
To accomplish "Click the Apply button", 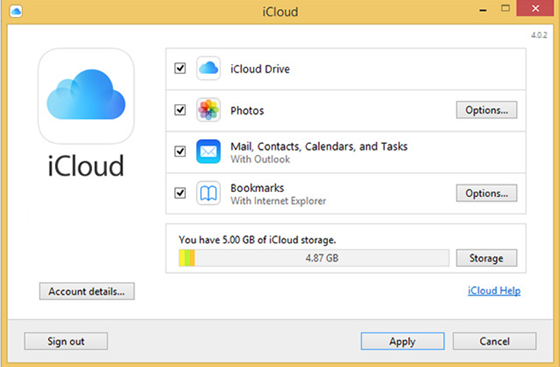I will pos(402,341).
